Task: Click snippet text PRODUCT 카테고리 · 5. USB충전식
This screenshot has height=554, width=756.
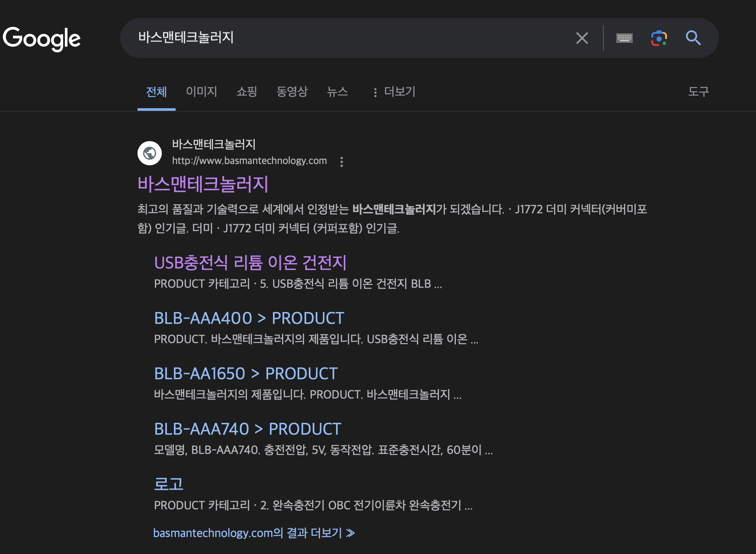Action: [298, 284]
